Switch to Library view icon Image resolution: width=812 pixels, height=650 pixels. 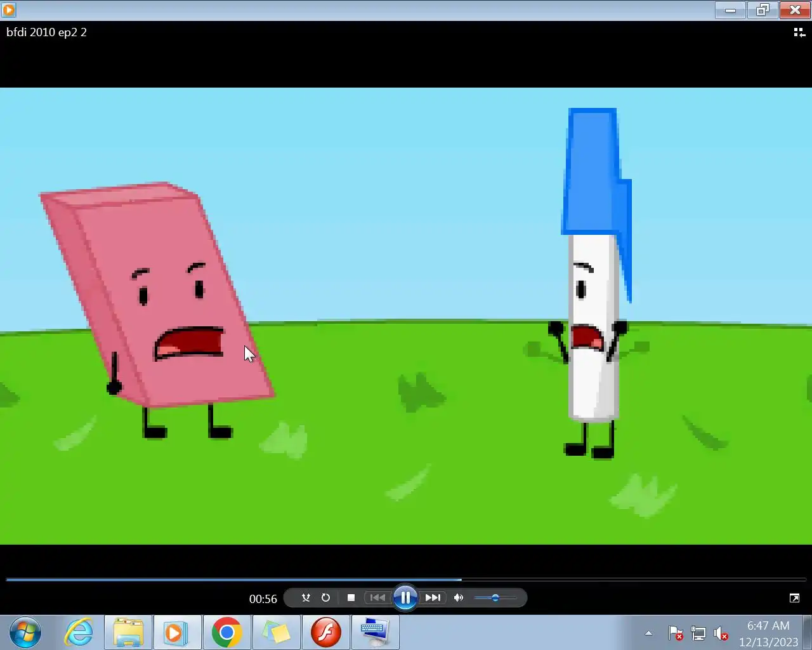click(x=799, y=32)
